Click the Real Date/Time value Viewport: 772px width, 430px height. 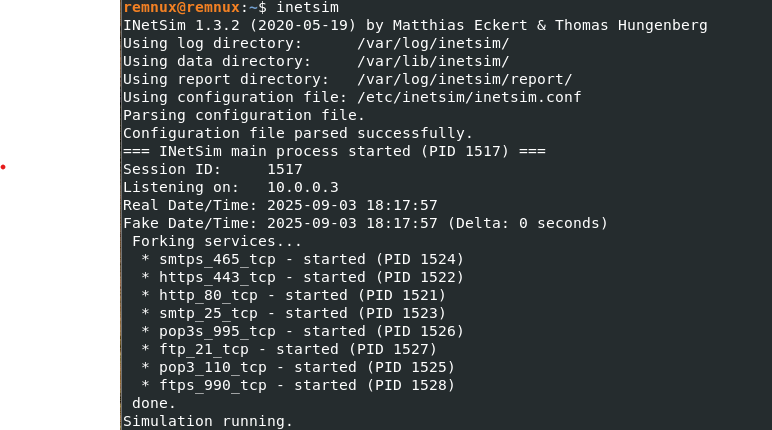click(352, 205)
